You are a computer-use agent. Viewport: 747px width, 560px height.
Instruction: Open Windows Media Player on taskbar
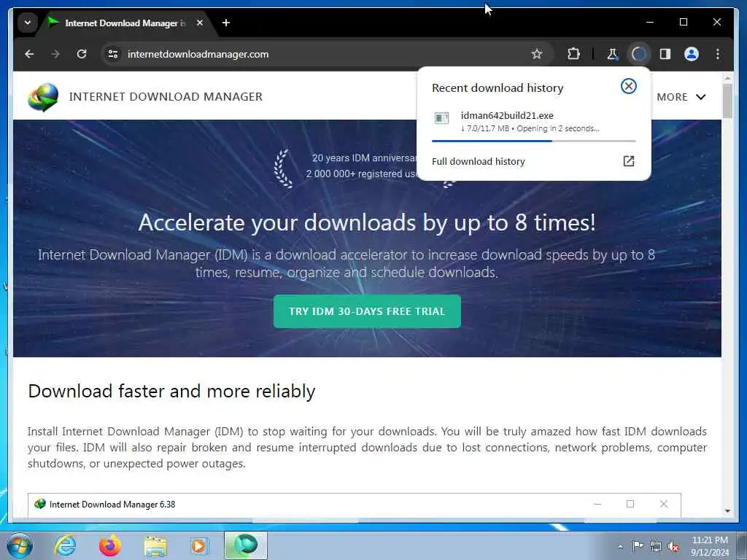pyautogui.click(x=198, y=545)
